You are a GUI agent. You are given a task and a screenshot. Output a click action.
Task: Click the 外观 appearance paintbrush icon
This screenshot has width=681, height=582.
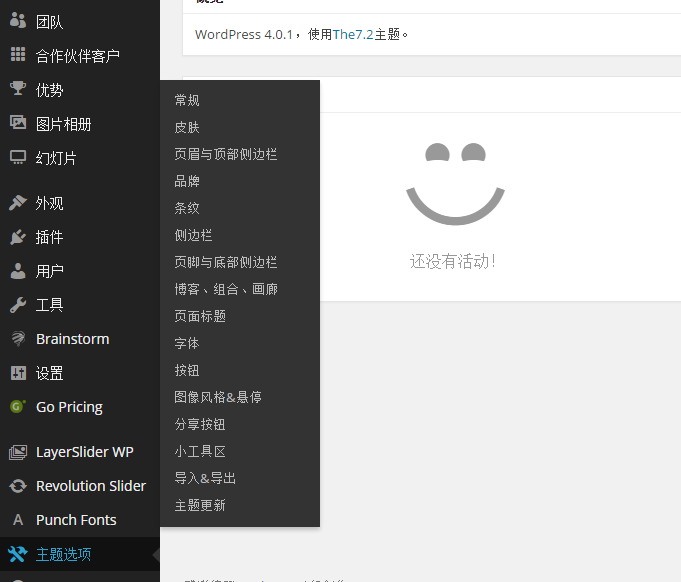click(x=17, y=202)
